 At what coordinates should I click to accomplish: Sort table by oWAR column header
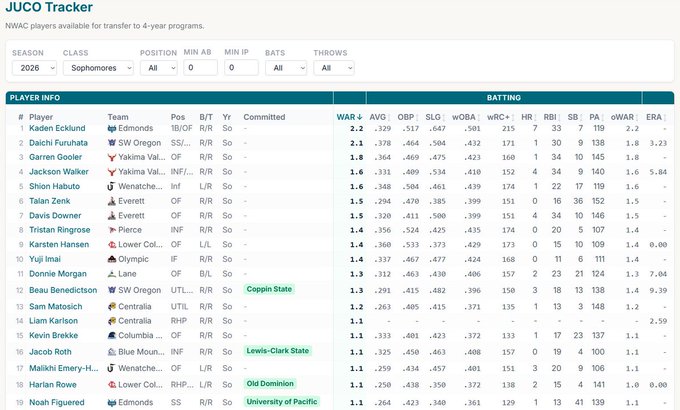tap(625, 117)
